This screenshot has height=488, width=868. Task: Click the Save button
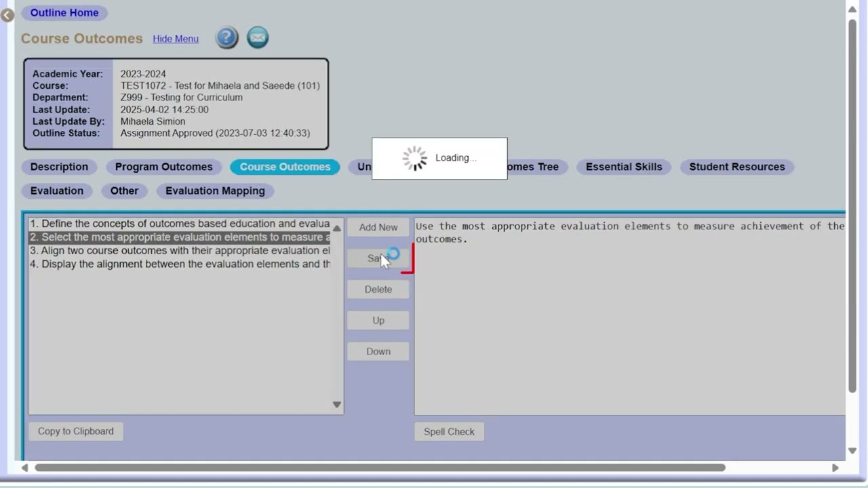(x=378, y=258)
